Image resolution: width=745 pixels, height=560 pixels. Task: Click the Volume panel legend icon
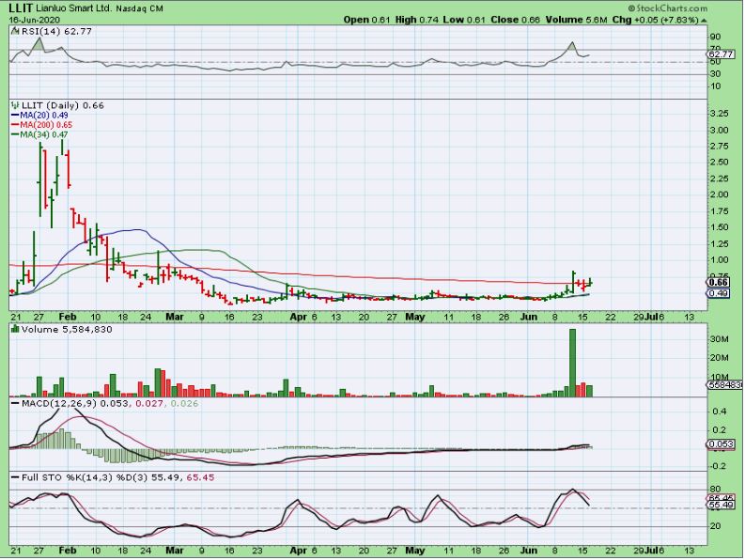[14, 329]
